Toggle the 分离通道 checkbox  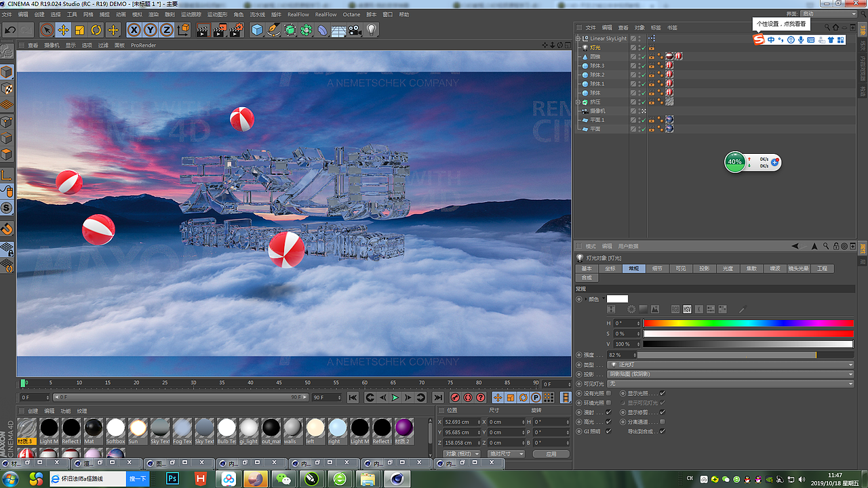663,422
